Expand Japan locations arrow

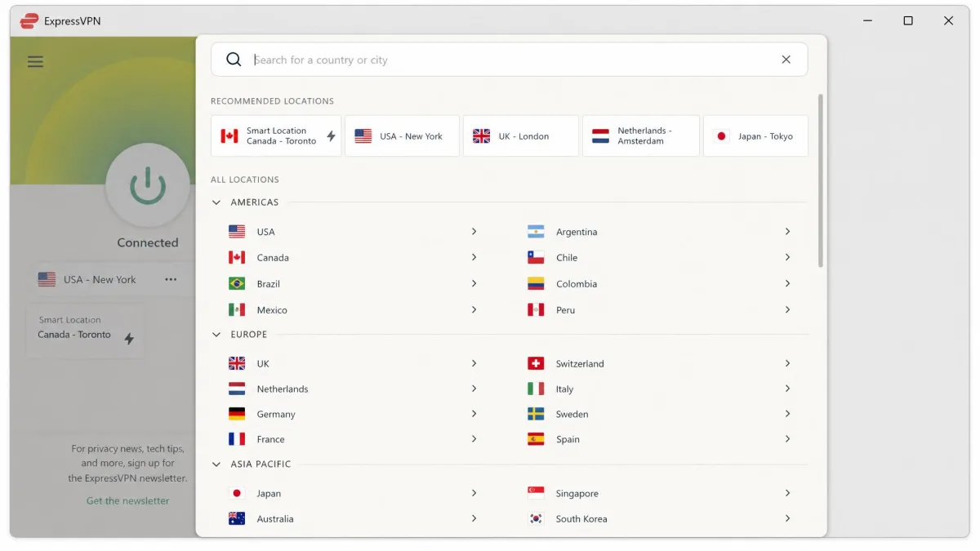pyautogui.click(x=474, y=493)
